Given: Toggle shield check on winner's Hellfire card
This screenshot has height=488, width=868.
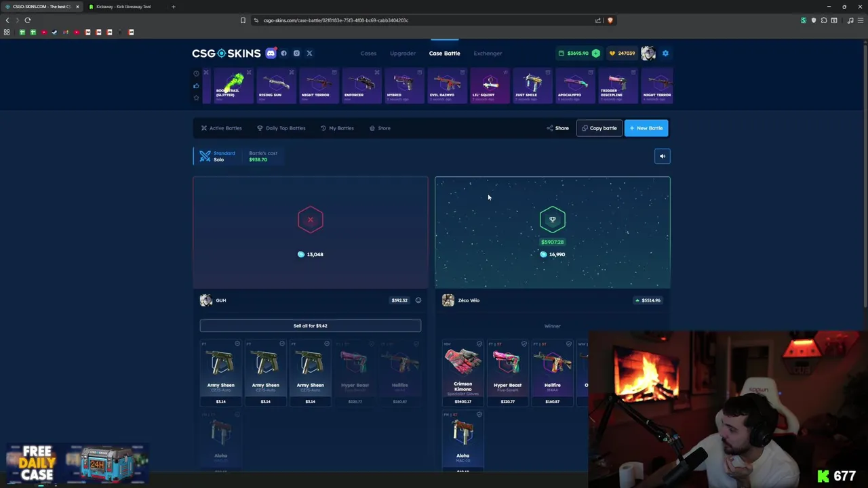Looking at the screenshot, I should [x=569, y=344].
